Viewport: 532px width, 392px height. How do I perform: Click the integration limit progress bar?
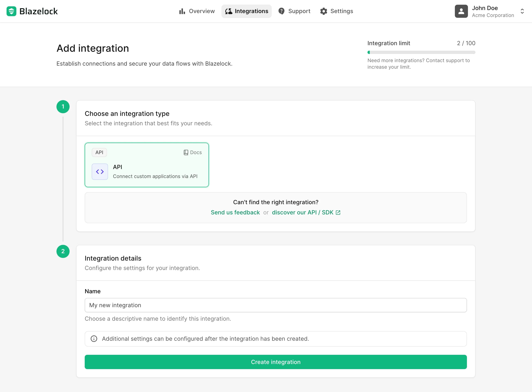[x=421, y=53]
